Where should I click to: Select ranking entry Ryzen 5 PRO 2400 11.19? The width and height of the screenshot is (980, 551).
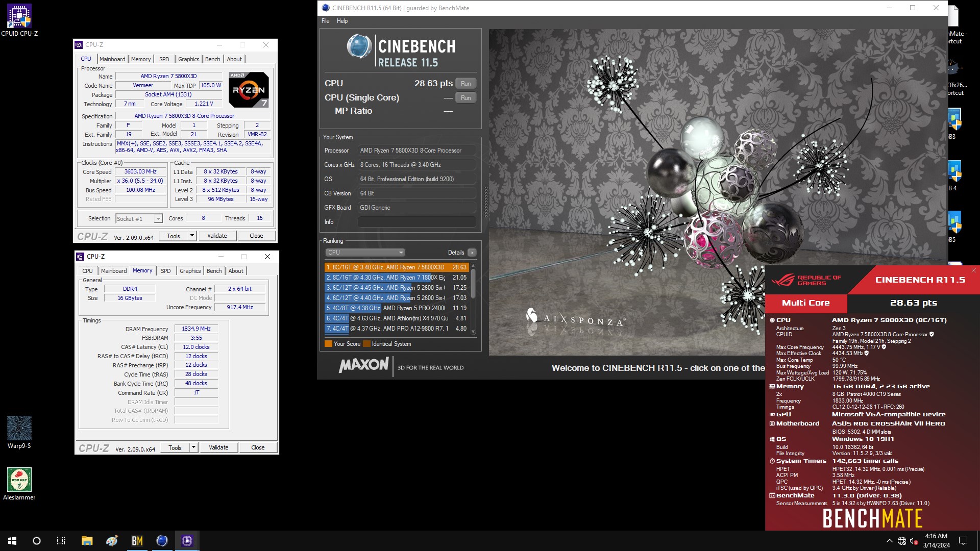point(396,308)
